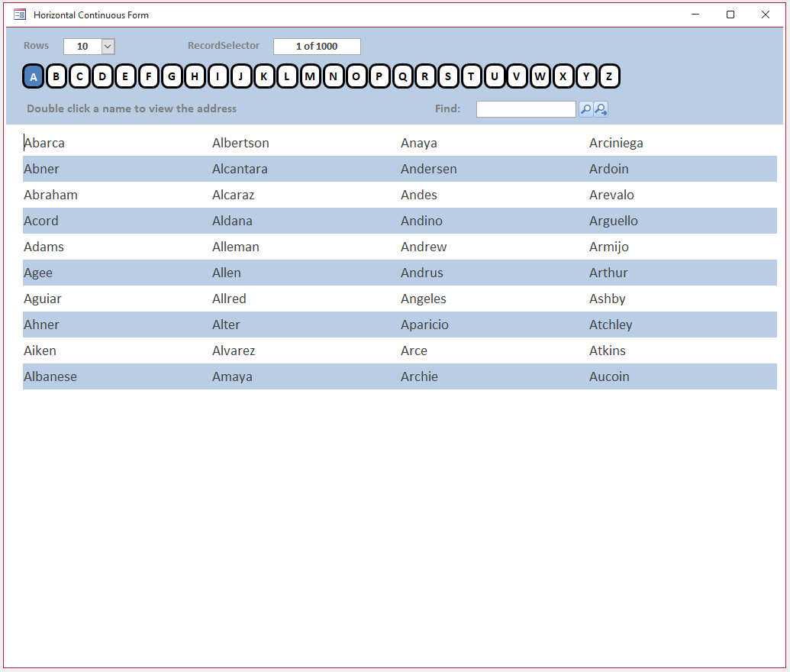Image resolution: width=790 pixels, height=672 pixels.
Task: Maximize the Horizontal Continuous Form window
Action: 730,15
